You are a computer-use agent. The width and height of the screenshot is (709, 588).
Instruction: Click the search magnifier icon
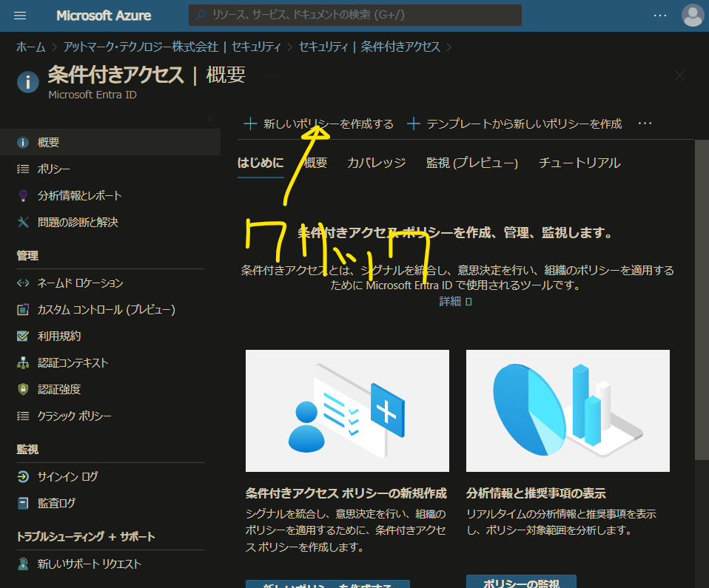(x=201, y=15)
